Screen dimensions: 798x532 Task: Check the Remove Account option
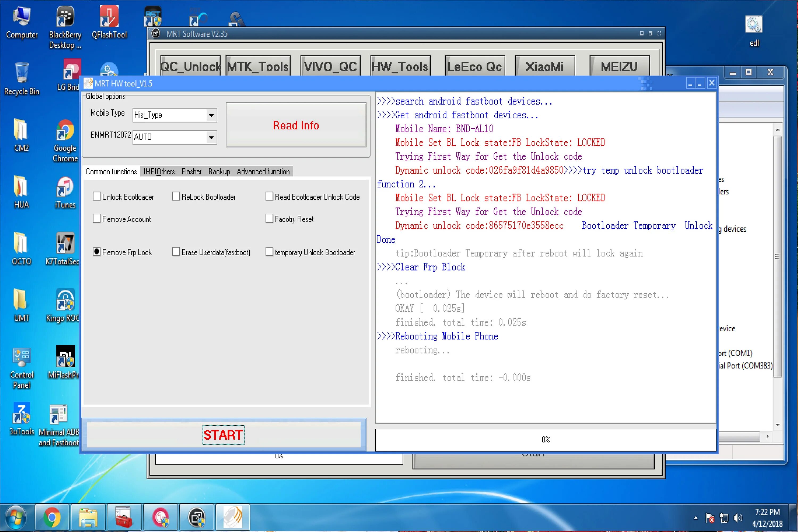pos(97,218)
